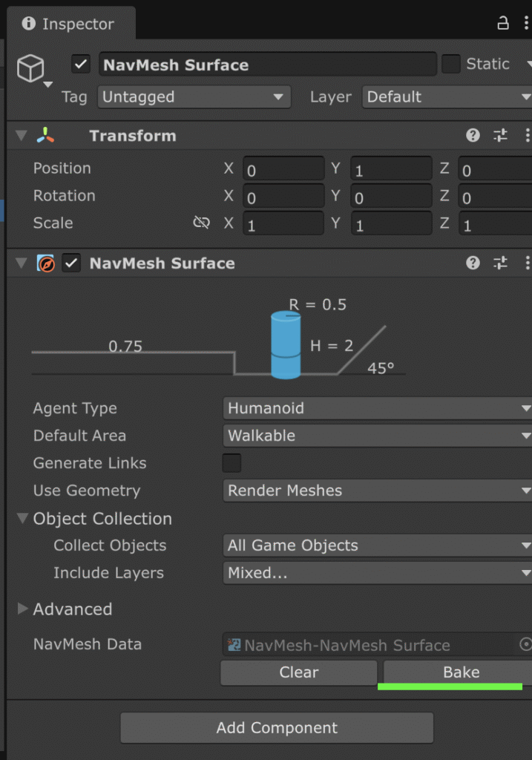Open the GameObject cube icon picker
Image resolution: width=532 pixels, height=760 pixels.
(31, 70)
